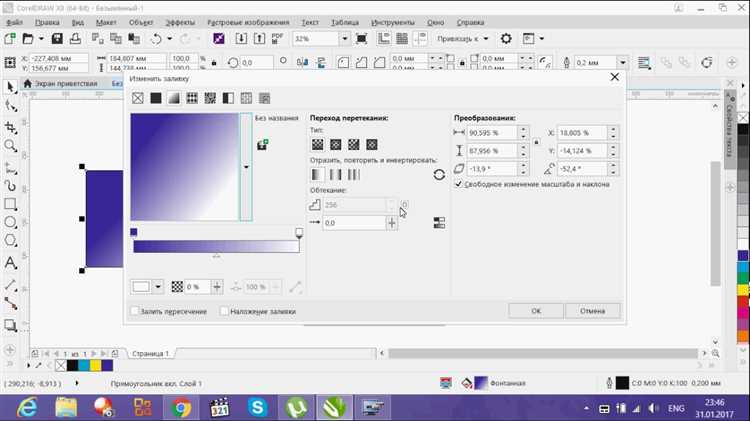This screenshot has height=421, width=750.
Task: Click the Smooth transition icon beside acceleration
Action: 439,222
